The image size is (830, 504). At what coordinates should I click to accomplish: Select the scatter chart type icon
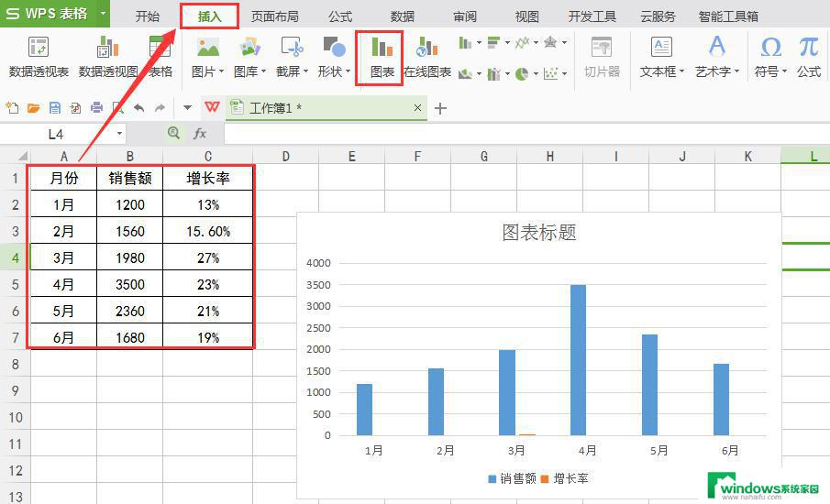550,73
